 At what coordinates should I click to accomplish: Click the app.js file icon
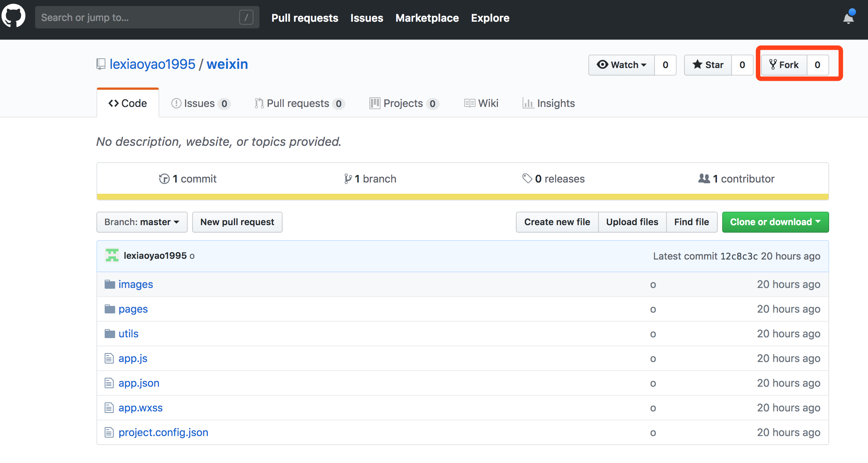(x=109, y=358)
